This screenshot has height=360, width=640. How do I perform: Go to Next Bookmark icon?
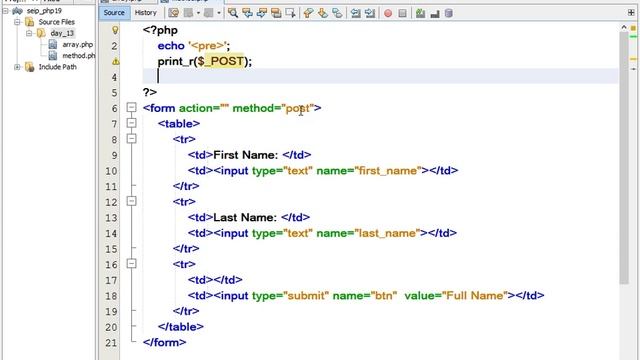point(323,13)
